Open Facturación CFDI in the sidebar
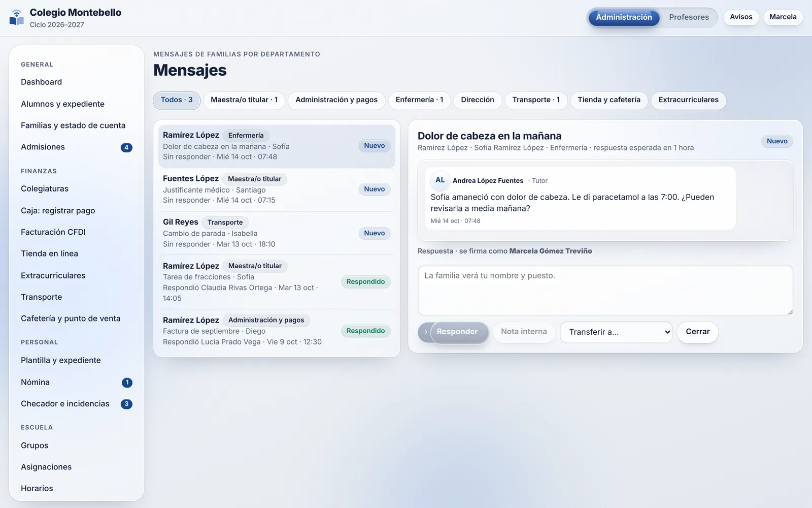 53,232
